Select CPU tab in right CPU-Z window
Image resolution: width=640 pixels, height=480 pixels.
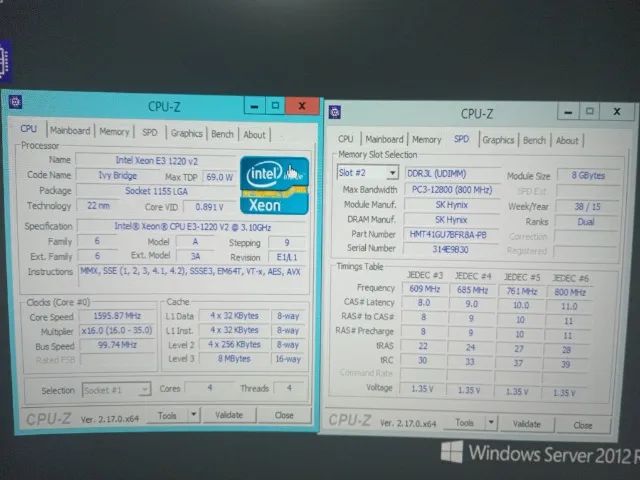coord(345,139)
